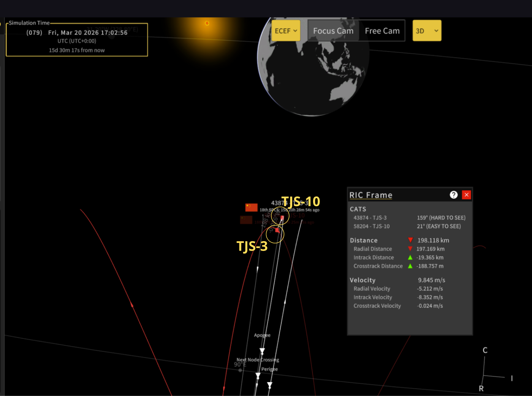
Task: Select 43874 - TJS-3 in CATS list
Action: [x=370, y=218]
